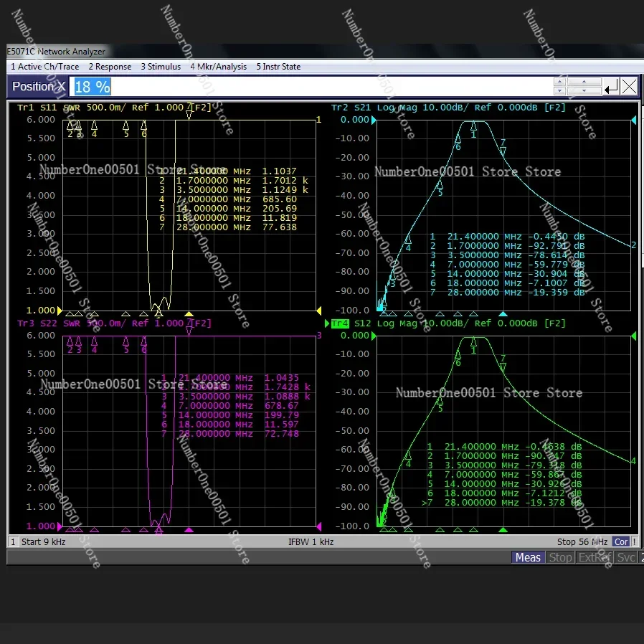Click marker 7 above the Tr3 S22 plot
This screenshot has width=644, height=644.
(x=189, y=326)
